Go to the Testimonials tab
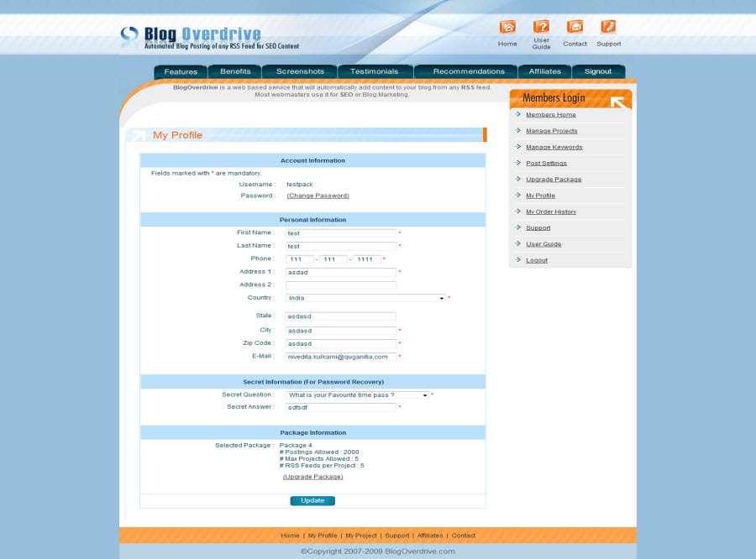 374,71
